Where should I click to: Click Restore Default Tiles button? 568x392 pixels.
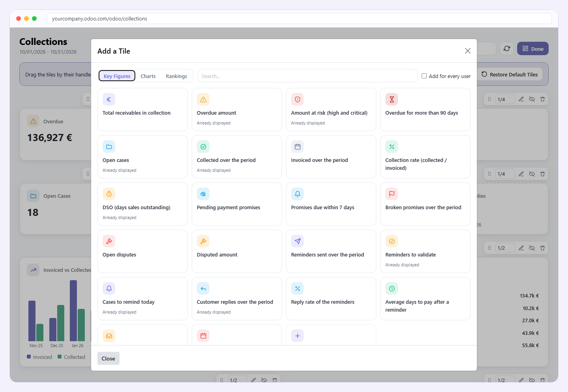pyautogui.click(x=510, y=74)
